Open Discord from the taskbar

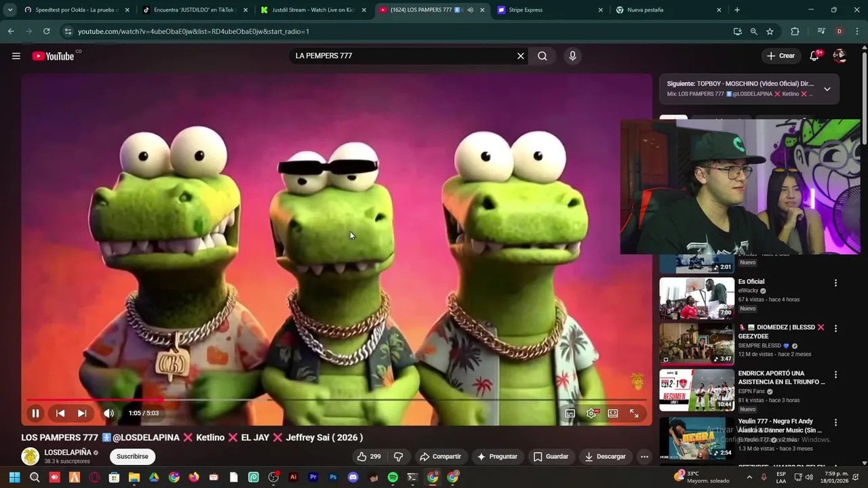[353, 477]
